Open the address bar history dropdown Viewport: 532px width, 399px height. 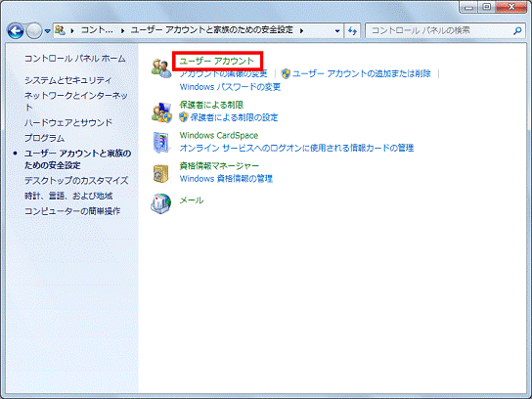[x=337, y=31]
